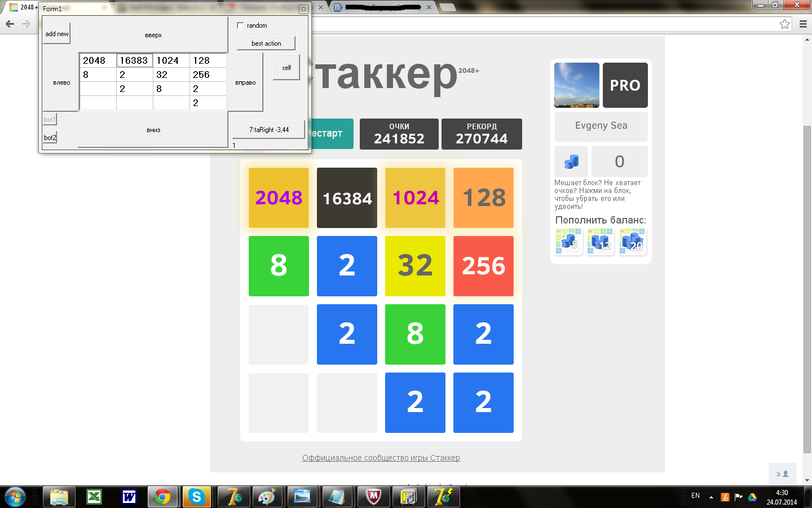The width and height of the screenshot is (812, 508).
Task: Click the Evgeny Sea name box
Action: [x=601, y=126]
